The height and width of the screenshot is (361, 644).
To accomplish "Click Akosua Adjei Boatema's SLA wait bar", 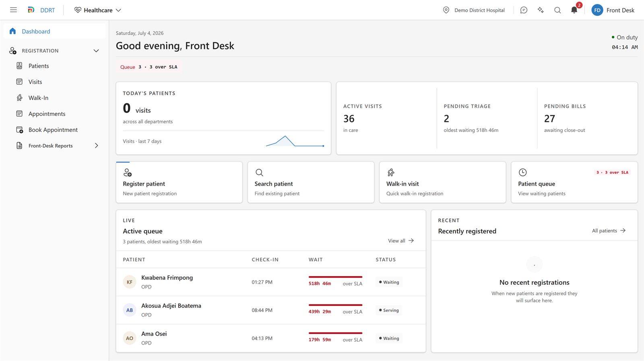I will point(335,305).
